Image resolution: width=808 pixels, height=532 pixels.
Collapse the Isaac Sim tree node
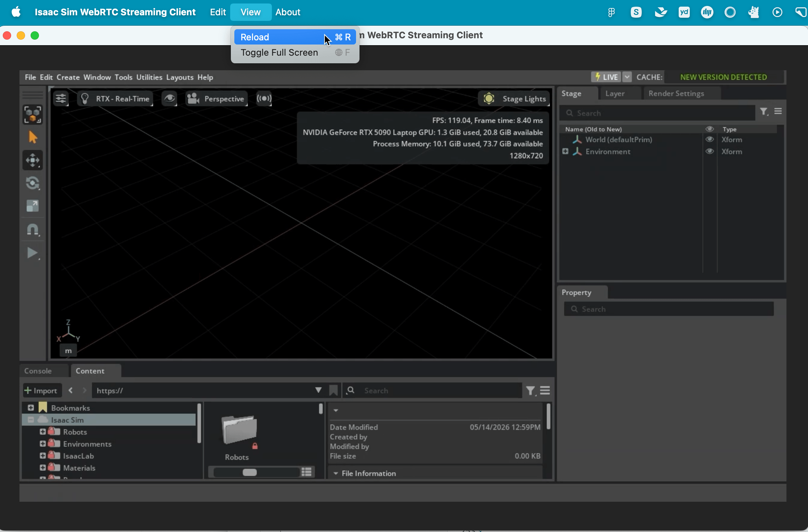pyautogui.click(x=31, y=420)
